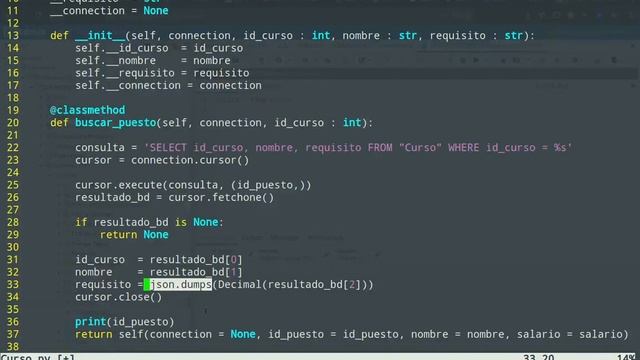Click line number 22 in the gutter
This screenshot has width=640, height=360.
click(x=13, y=147)
